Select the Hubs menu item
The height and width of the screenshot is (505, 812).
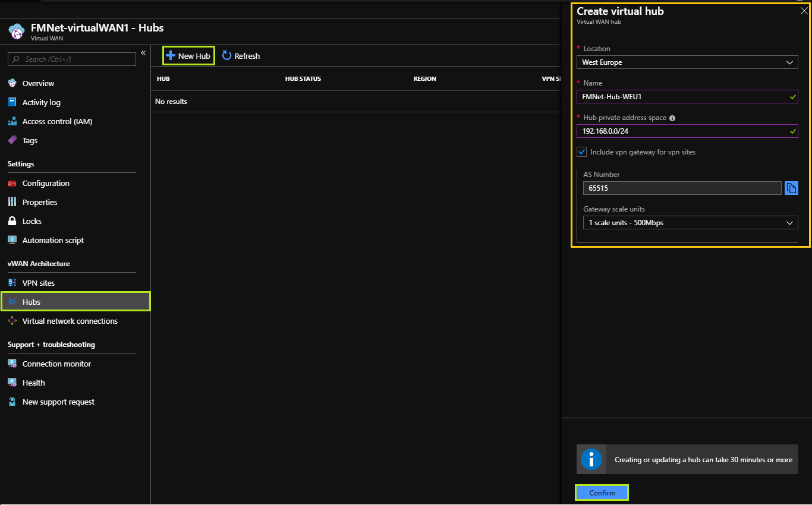click(75, 302)
